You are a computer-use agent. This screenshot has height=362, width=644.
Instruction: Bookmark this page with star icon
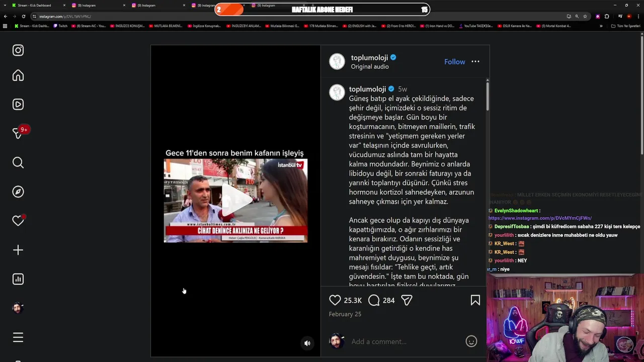[585, 16]
